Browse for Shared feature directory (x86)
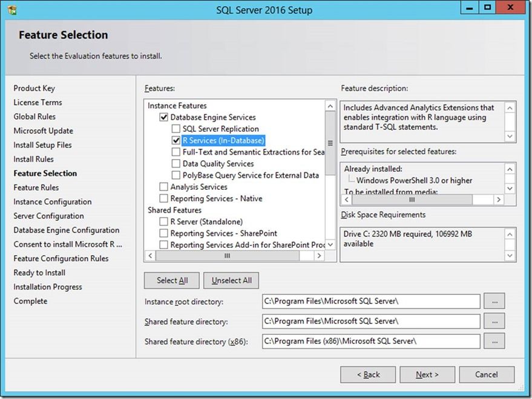532x399 pixels. coord(494,342)
